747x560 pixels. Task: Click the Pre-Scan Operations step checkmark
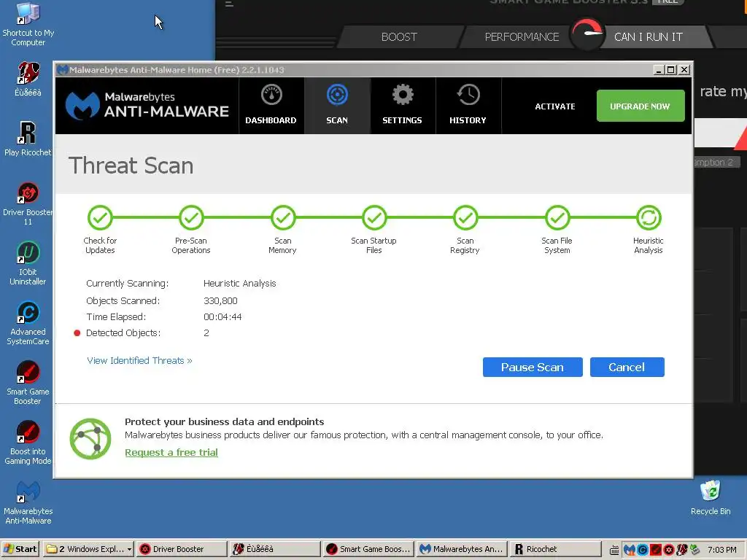pyautogui.click(x=191, y=217)
